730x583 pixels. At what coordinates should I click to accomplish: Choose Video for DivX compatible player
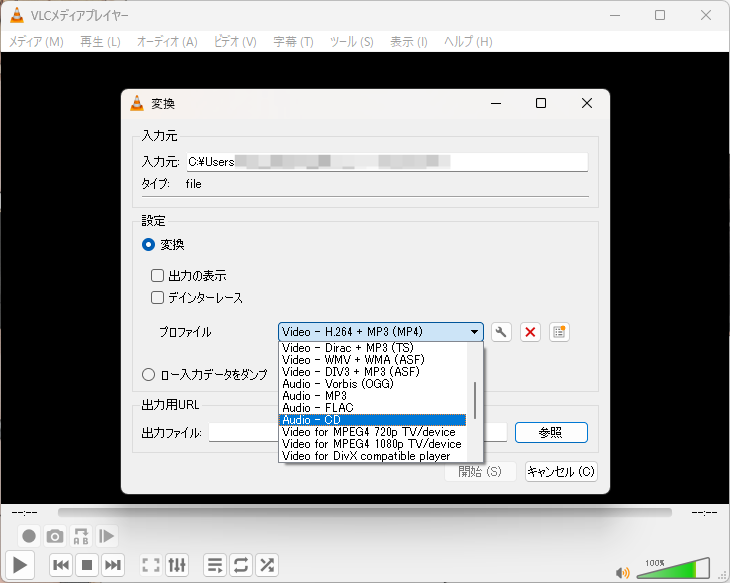tap(372, 456)
